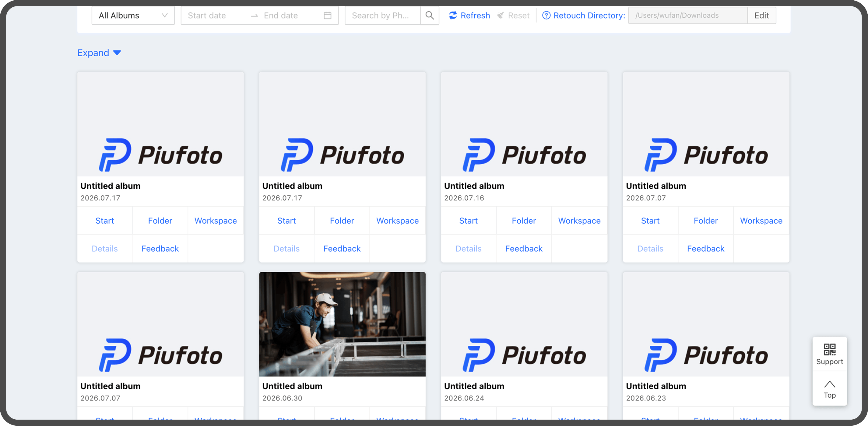This screenshot has width=868, height=426.
Task: Click Start on 2026.07.16 album
Action: point(469,221)
